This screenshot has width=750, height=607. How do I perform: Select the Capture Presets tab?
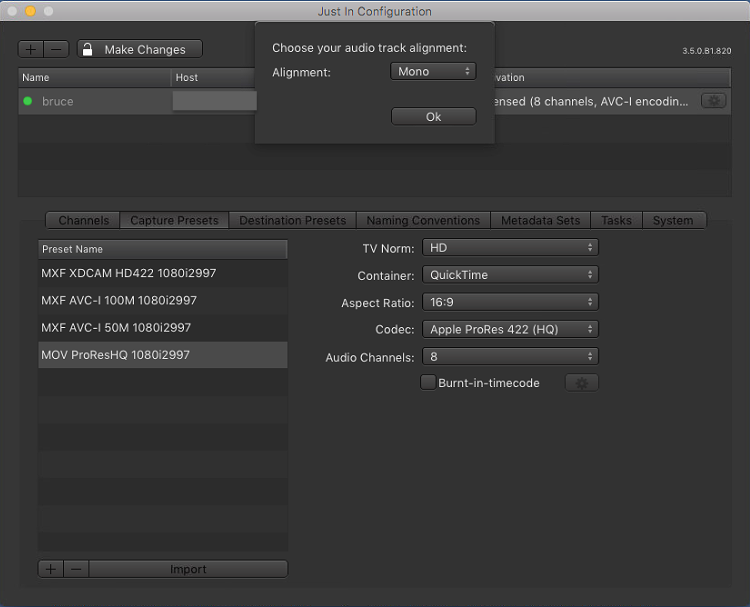pos(174,221)
